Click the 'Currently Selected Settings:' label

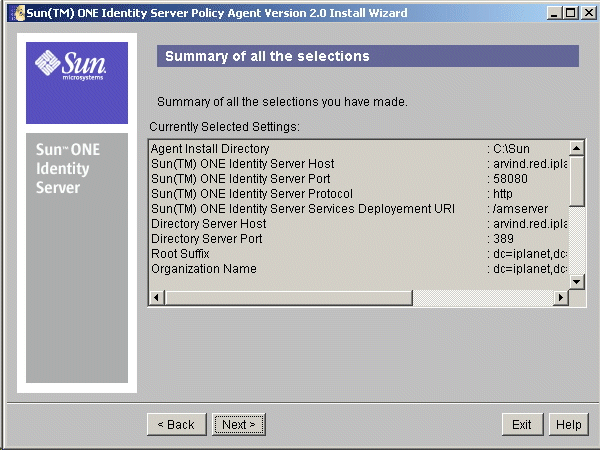tap(225, 127)
